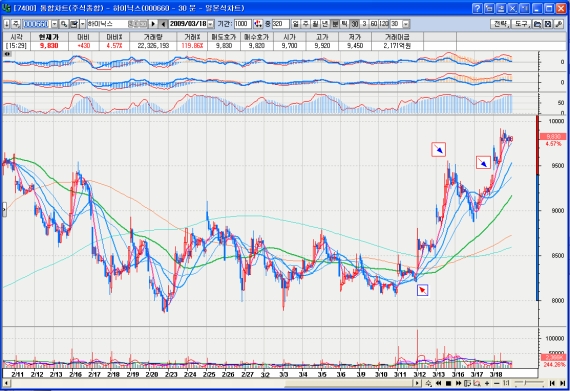Click the panel-with-arrow icon after fast-forward

tap(467, 383)
